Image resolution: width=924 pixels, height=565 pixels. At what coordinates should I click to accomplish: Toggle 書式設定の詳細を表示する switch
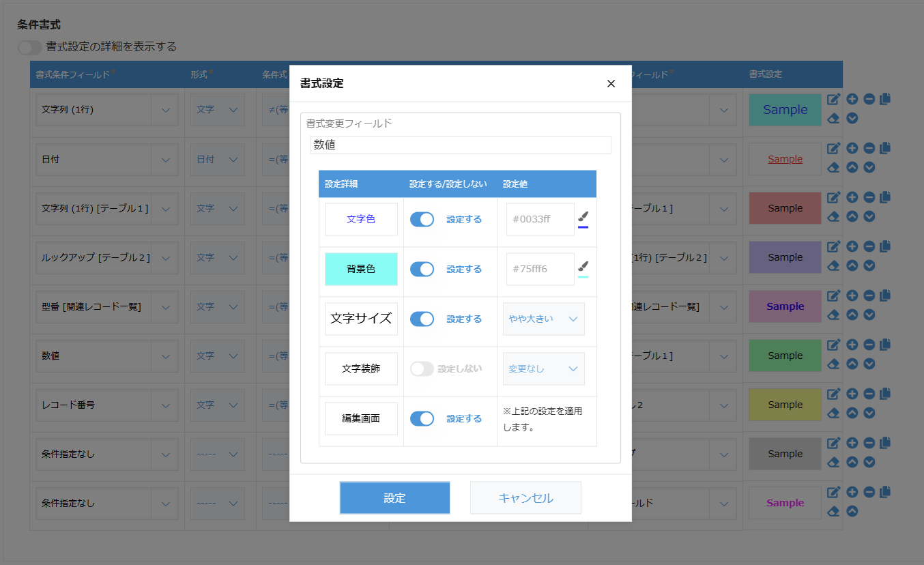point(30,47)
